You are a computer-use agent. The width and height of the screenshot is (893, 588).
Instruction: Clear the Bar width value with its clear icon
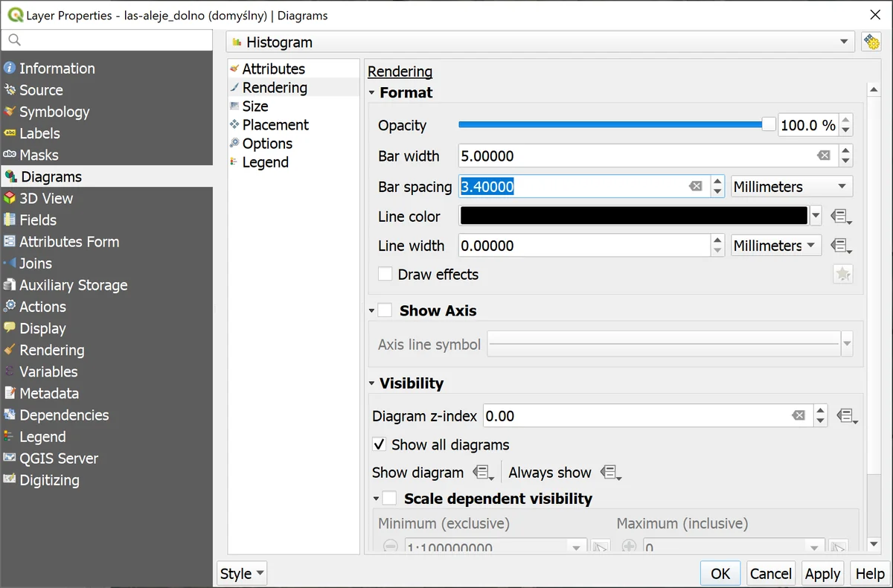(823, 156)
